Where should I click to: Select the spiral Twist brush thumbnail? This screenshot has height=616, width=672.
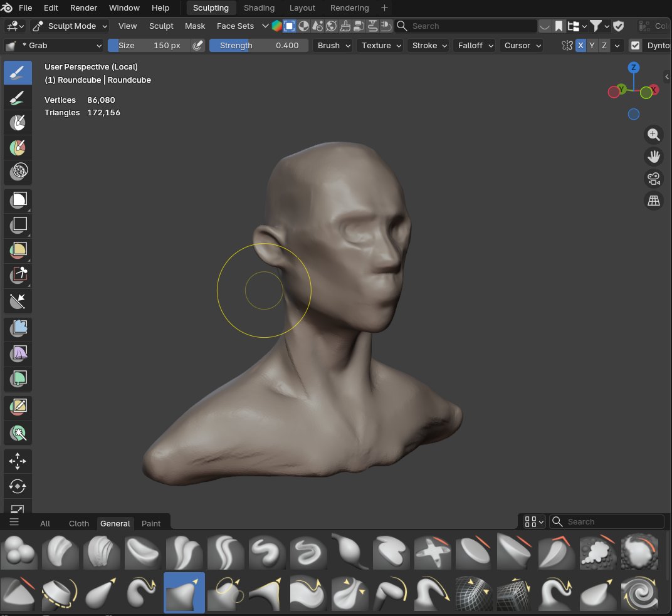tap(639, 593)
